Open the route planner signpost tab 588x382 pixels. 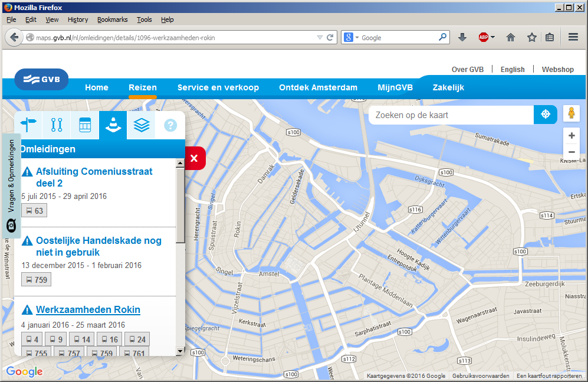click(x=28, y=125)
